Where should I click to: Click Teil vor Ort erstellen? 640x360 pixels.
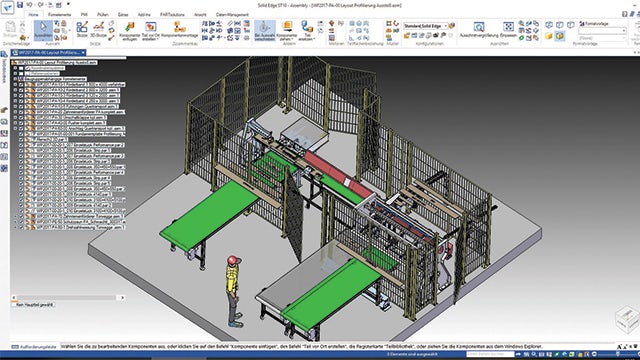tap(151, 31)
